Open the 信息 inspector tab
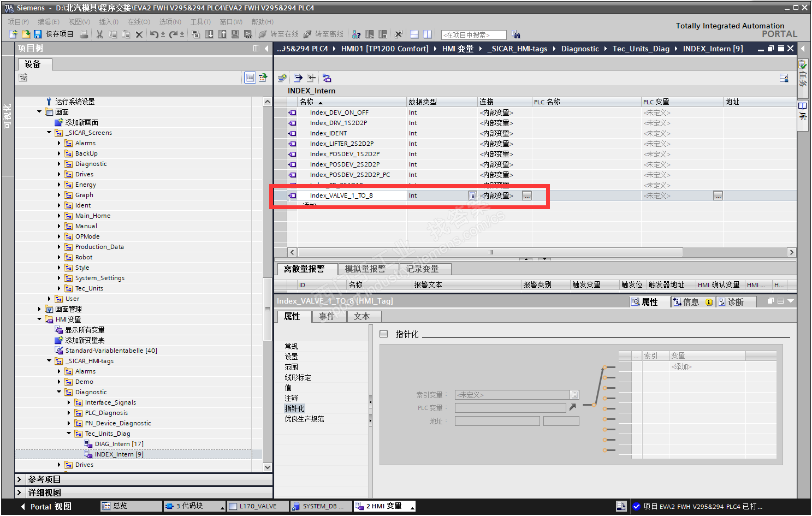The width and height of the screenshot is (812, 516). pos(692,302)
